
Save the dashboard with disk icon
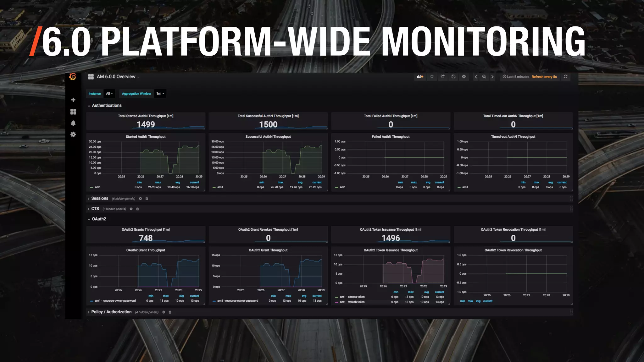[x=453, y=77]
